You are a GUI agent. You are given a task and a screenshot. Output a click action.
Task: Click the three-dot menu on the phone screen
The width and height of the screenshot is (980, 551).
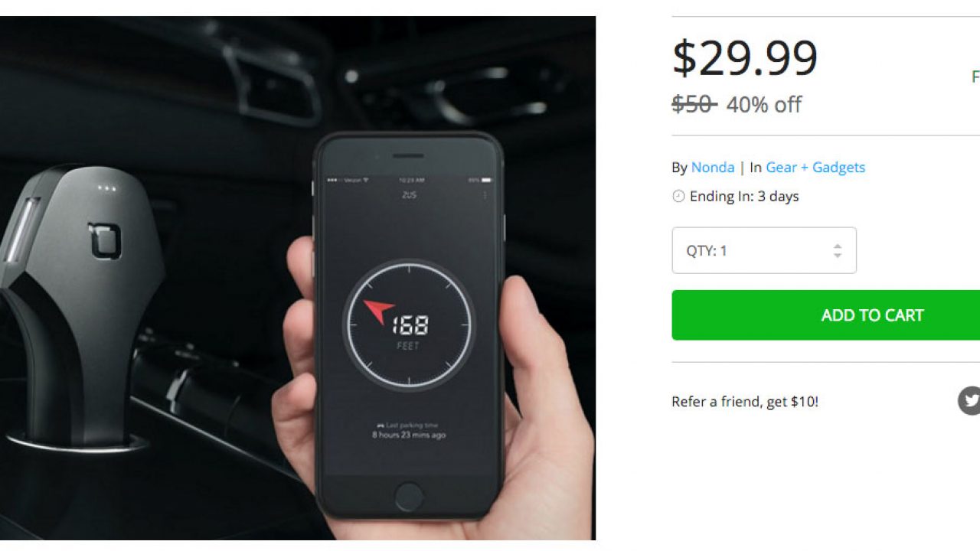pyautogui.click(x=485, y=196)
